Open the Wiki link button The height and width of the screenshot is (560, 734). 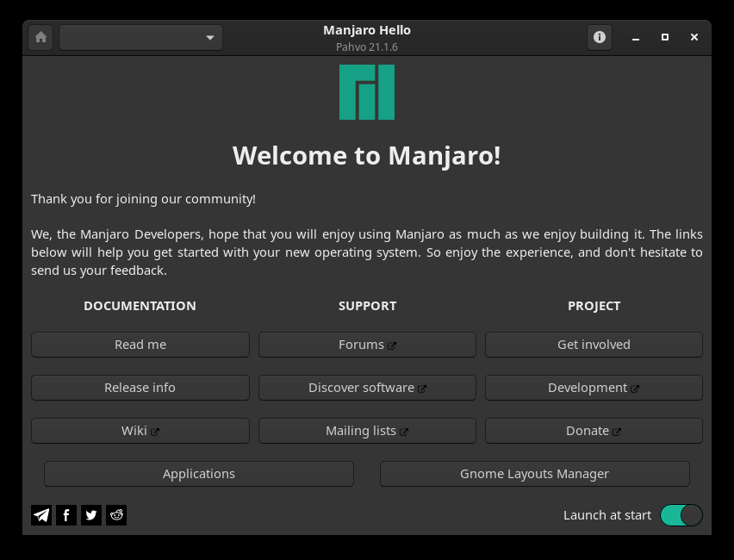coord(140,431)
